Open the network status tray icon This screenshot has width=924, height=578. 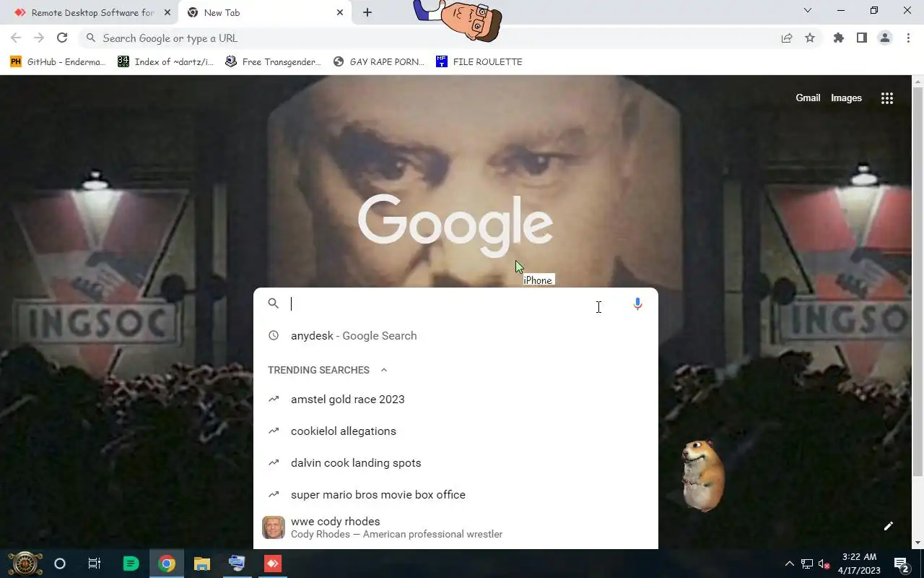coord(807,564)
